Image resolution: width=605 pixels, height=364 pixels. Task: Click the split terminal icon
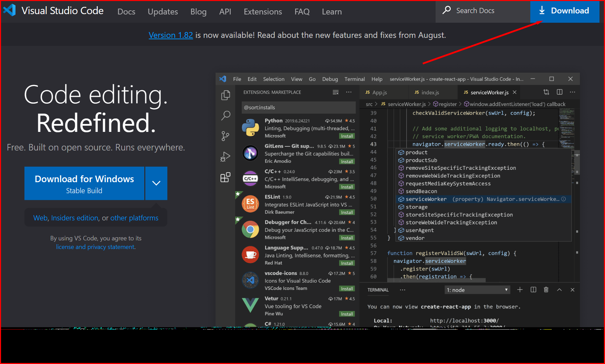click(x=533, y=290)
